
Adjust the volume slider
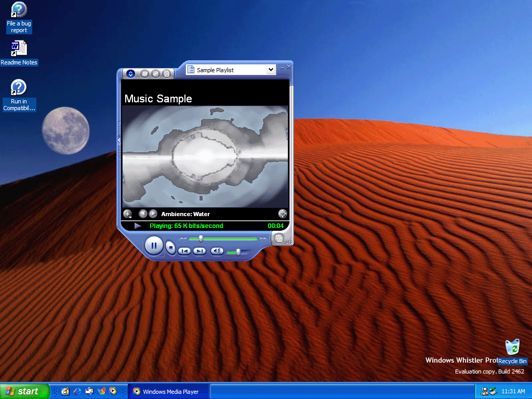click(x=238, y=252)
